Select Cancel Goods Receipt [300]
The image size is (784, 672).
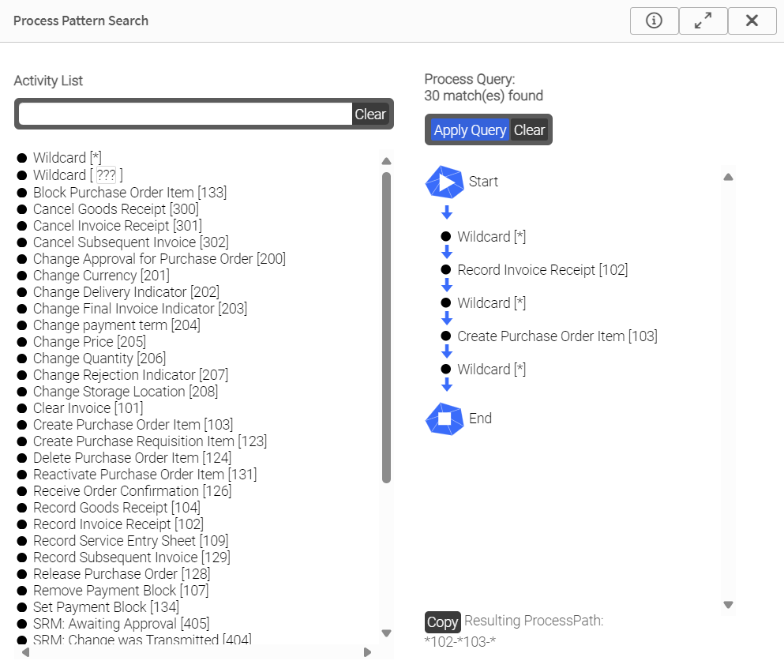[x=116, y=209]
